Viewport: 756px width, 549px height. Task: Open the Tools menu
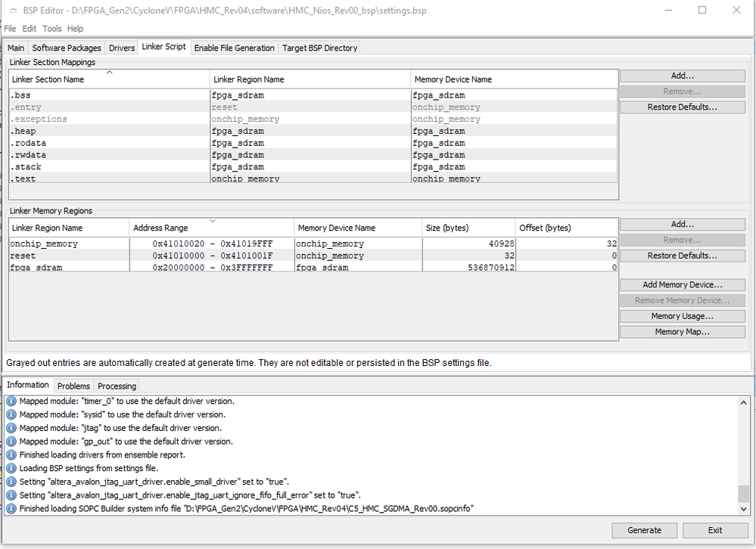(52, 29)
